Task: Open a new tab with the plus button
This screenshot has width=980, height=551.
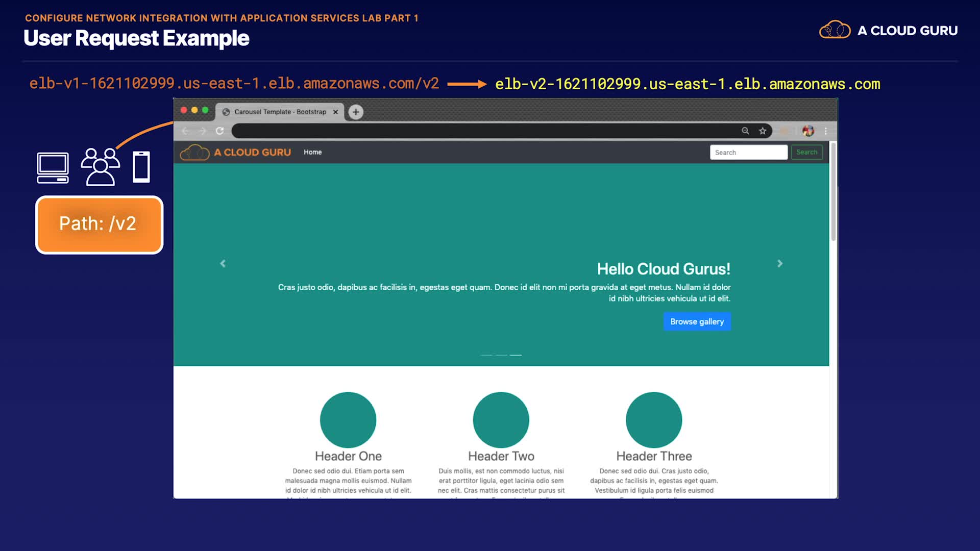Action: pos(356,112)
